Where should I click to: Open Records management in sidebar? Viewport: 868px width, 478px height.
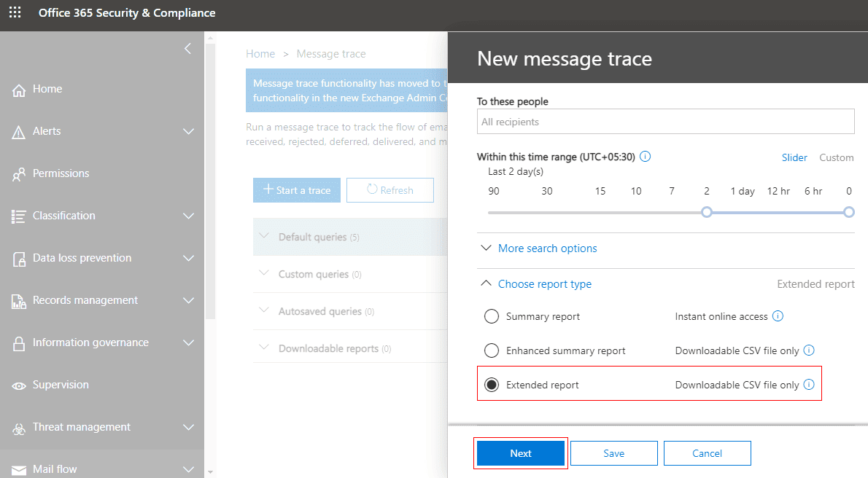coord(85,300)
